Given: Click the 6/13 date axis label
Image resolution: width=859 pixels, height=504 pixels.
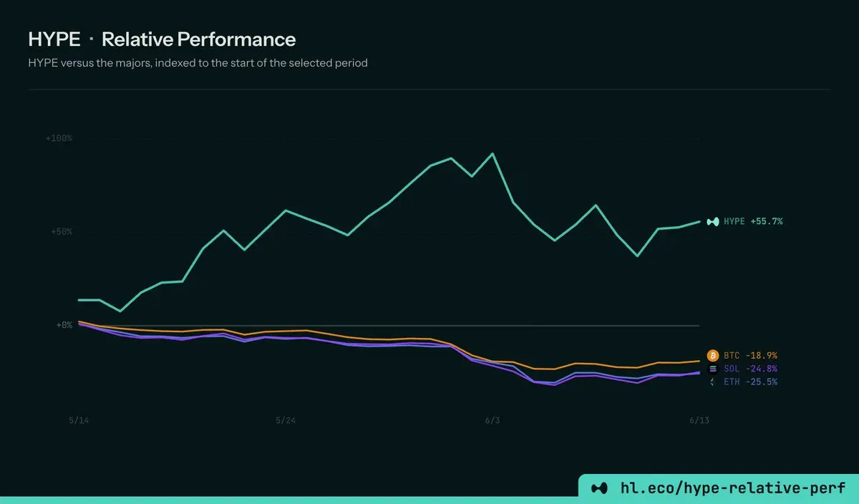Looking at the screenshot, I should pyautogui.click(x=699, y=420).
